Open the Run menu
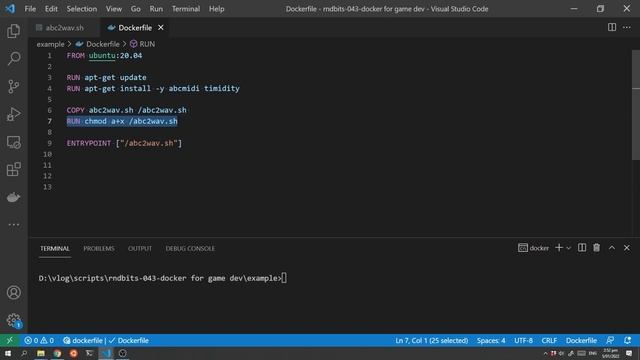The width and height of the screenshot is (640, 360). 156,9
